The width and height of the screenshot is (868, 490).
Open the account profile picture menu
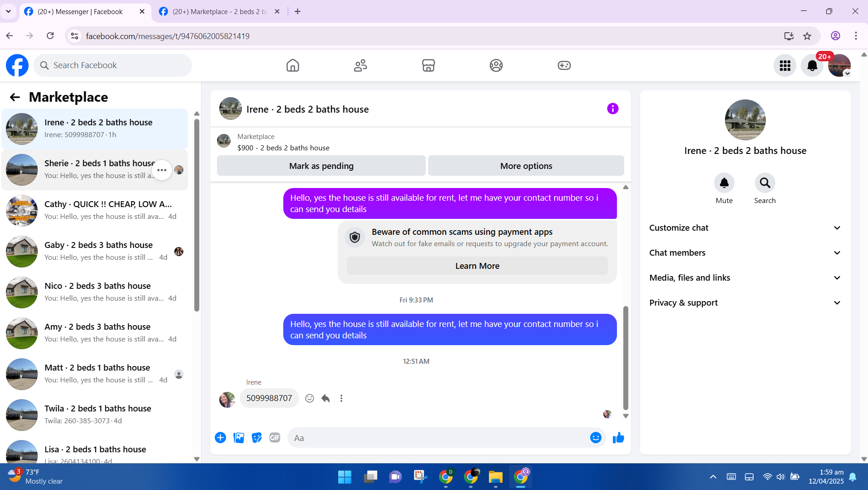(839, 66)
